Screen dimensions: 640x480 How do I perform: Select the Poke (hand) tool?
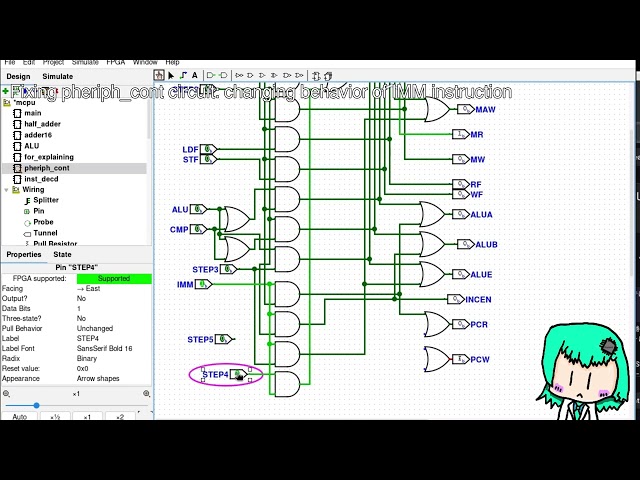pyautogui.click(x=159, y=76)
